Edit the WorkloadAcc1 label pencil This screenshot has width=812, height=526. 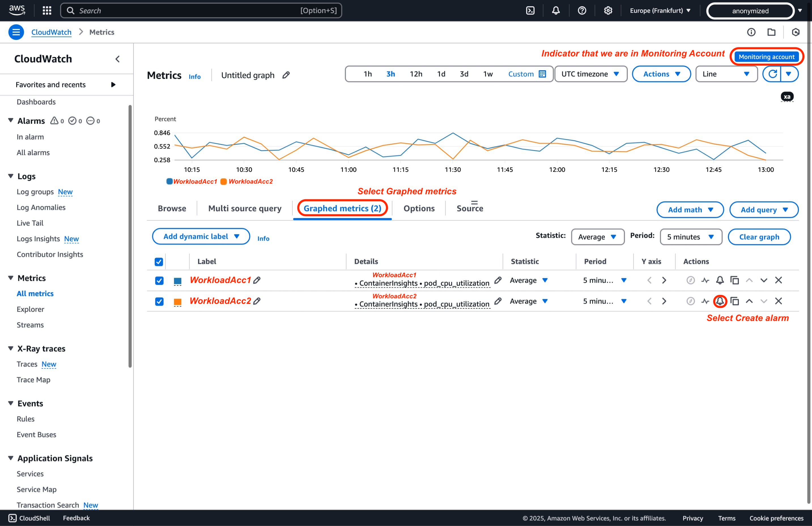tap(257, 280)
